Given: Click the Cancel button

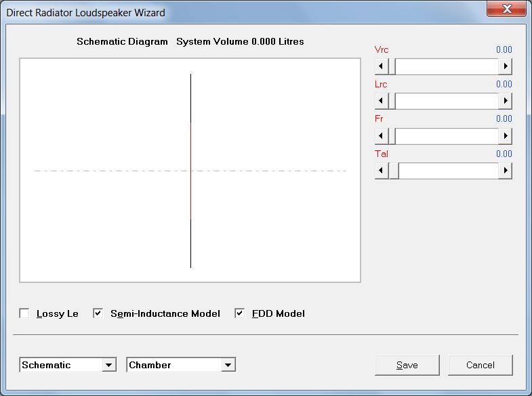Looking at the screenshot, I should (480, 365).
